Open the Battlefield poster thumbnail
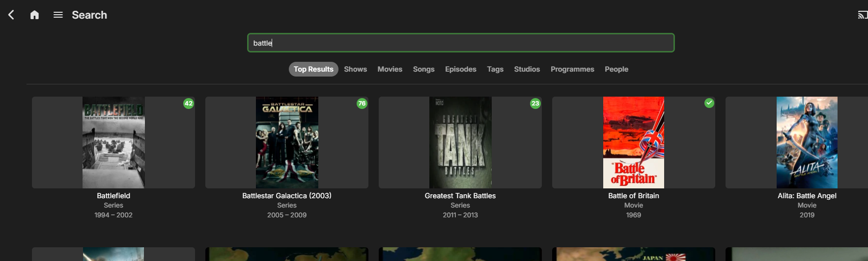The image size is (868, 261). (x=113, y=142)
